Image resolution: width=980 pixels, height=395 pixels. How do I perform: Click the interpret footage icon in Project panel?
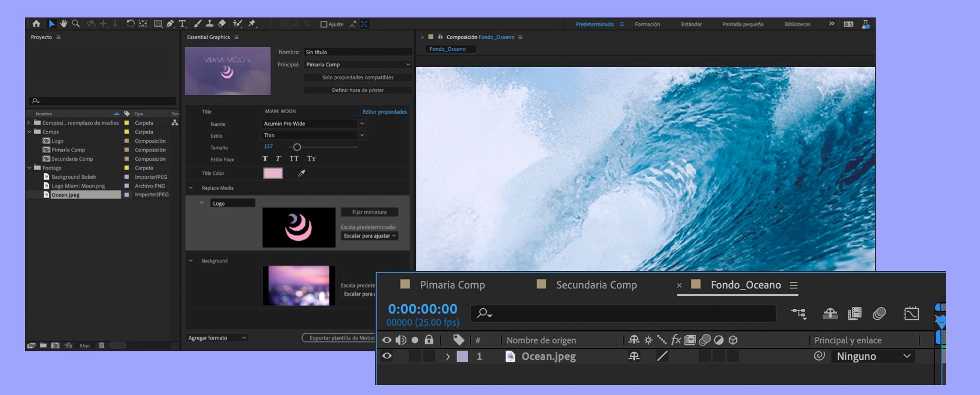coord(31,345)
